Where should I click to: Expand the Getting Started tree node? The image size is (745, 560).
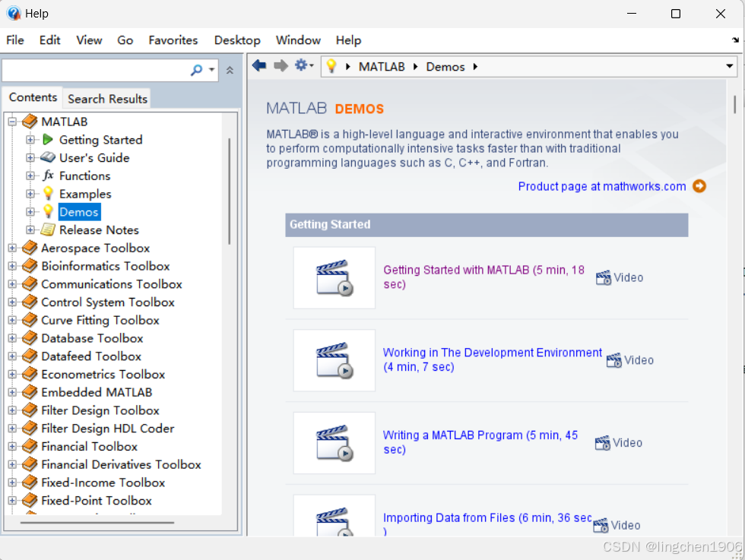30,140
